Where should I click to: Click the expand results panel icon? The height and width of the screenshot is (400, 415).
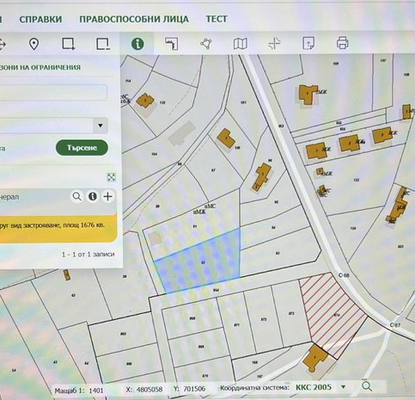(111, 177)
